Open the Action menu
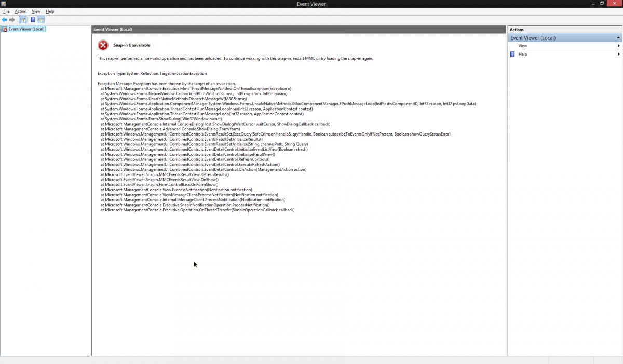Screen dimensions: 623x364 pos(20,11)
